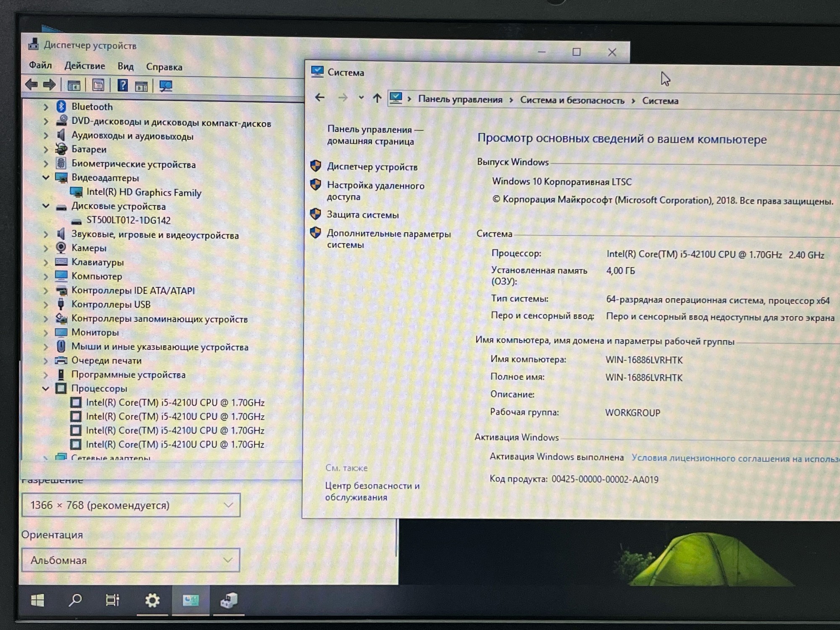
Task: Click the Back arrow in Device Manager toolbar
Action: coord(31,85)
